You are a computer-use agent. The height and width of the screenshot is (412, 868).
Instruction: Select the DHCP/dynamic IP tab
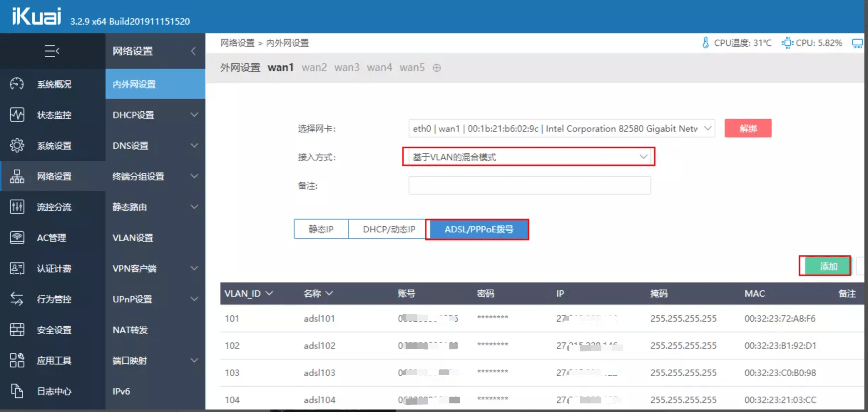[x=389, y=229]
